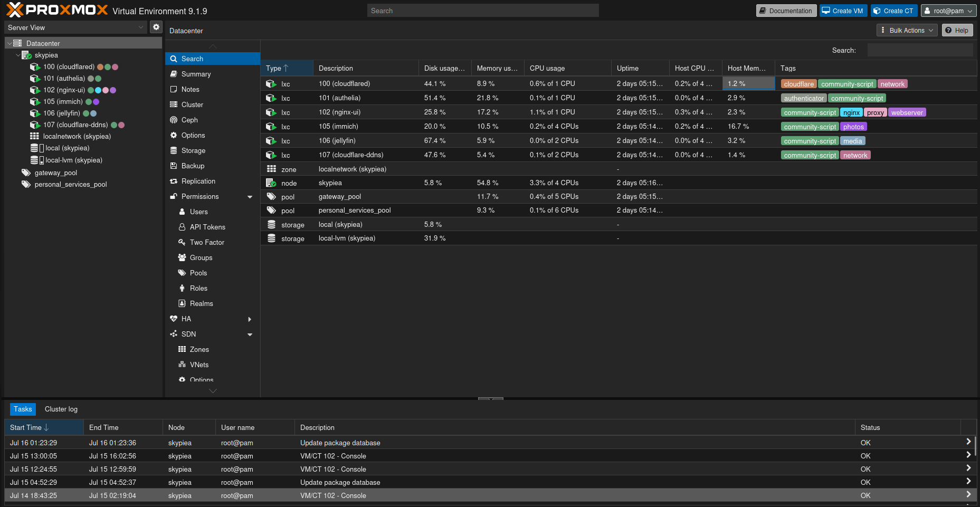Screen dimensions: 980x507
Task: Expand the HA submenu arrow
Action: (250, 319)
